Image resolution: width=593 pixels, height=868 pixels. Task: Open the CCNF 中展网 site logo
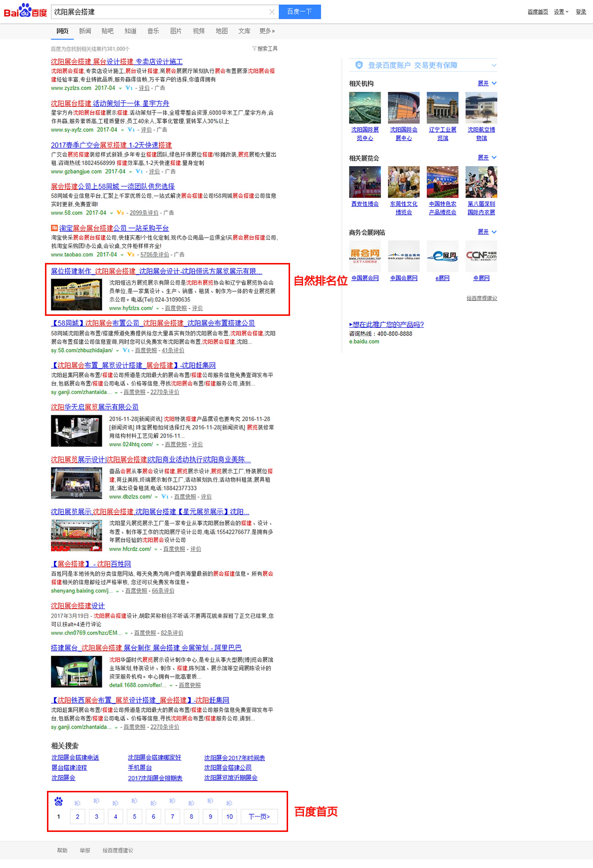pos(481,256)
